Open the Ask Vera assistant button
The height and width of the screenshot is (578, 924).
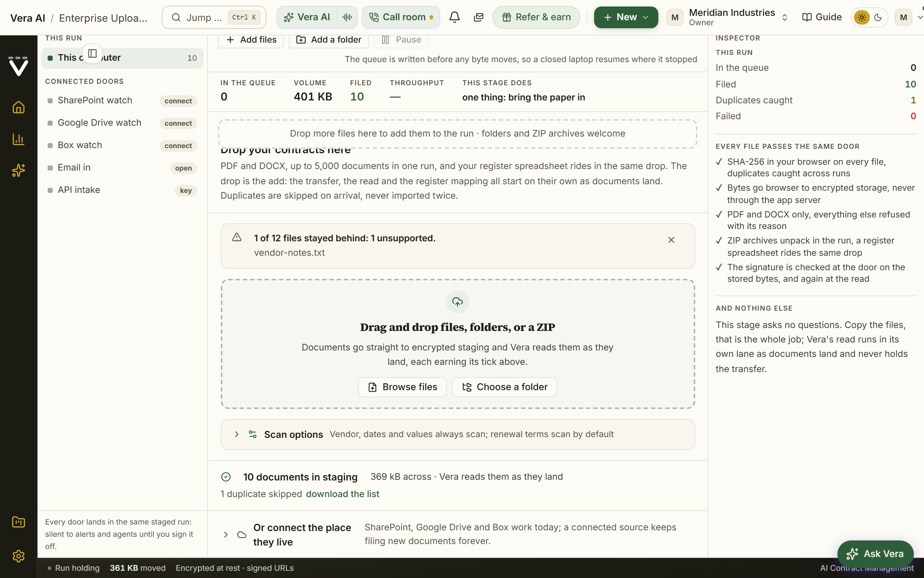[x=875, y=553]
